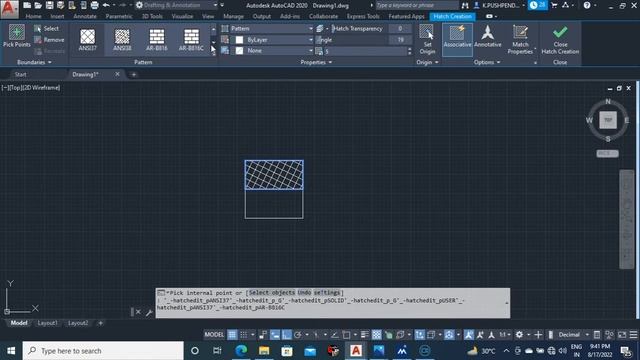This screenshot has width=640, height=360.
Task: Toggle snap mode in status bar
Action: click(x=244, y=335)
